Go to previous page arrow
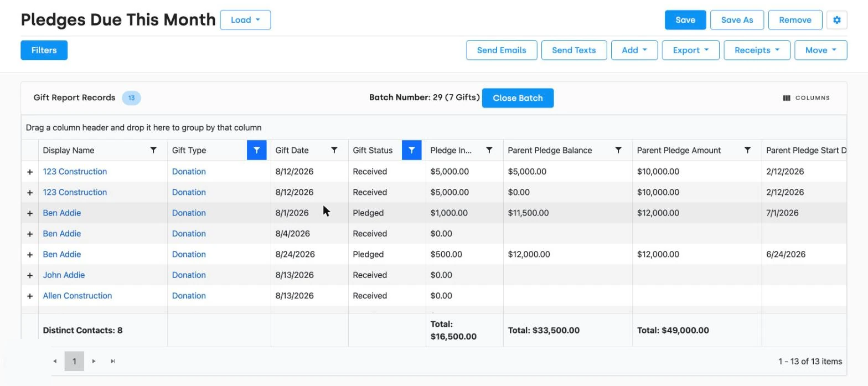The image size is (868, 386). [x=55, y=361]
